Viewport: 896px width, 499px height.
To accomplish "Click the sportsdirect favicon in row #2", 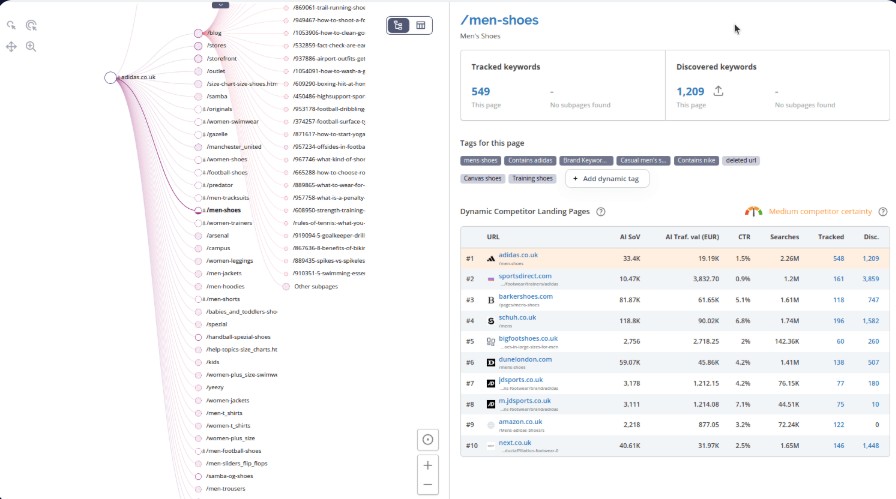I will [491, 279].
